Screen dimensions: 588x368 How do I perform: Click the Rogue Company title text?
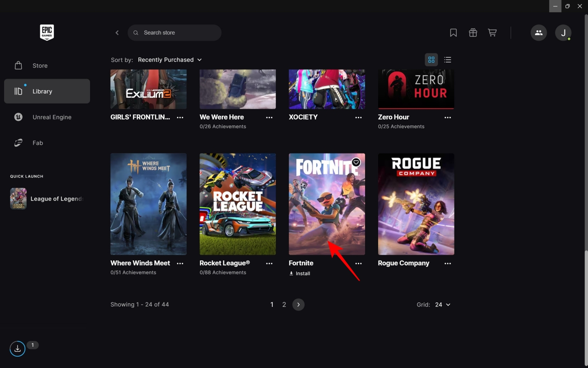click(403, 263)
